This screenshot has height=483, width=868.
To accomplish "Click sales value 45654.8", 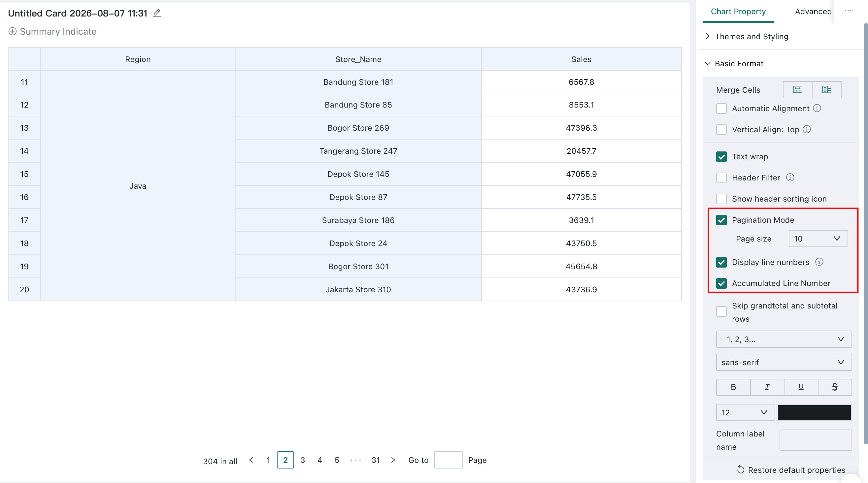I will pos(581,267).
